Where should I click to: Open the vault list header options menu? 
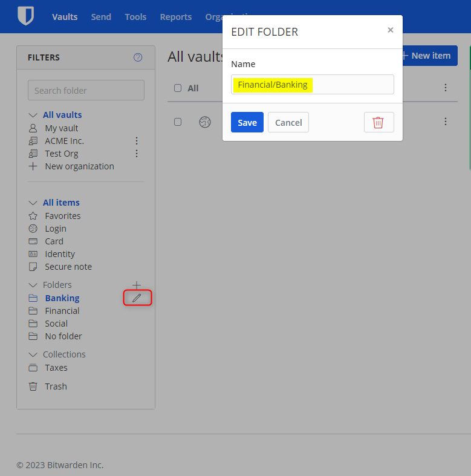pos(446,88)
